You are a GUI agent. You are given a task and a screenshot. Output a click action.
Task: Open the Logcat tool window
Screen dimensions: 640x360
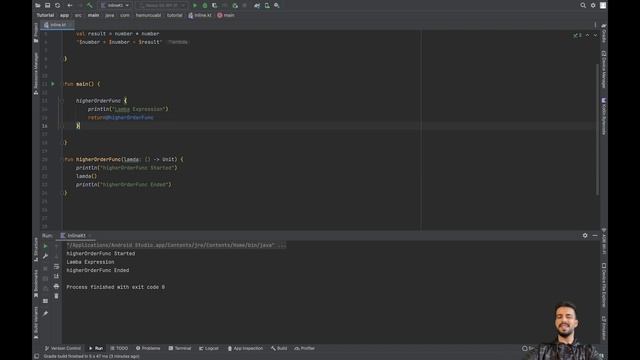[x=209, y=348]
